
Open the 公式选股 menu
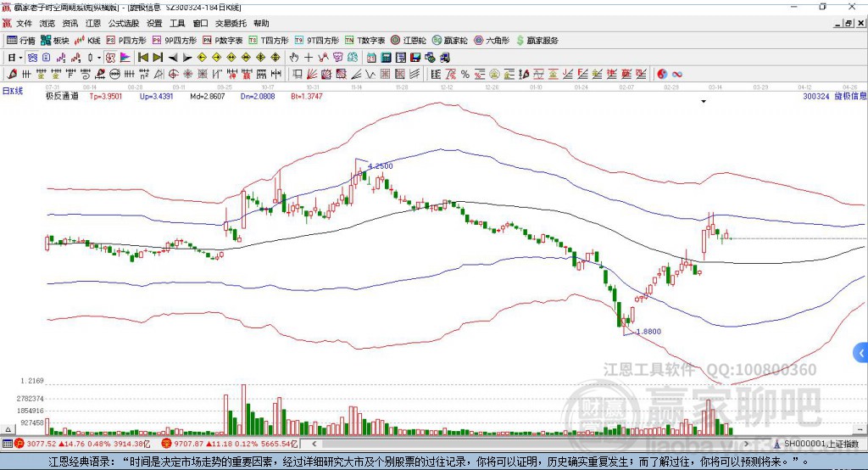[x=124, y=23]
